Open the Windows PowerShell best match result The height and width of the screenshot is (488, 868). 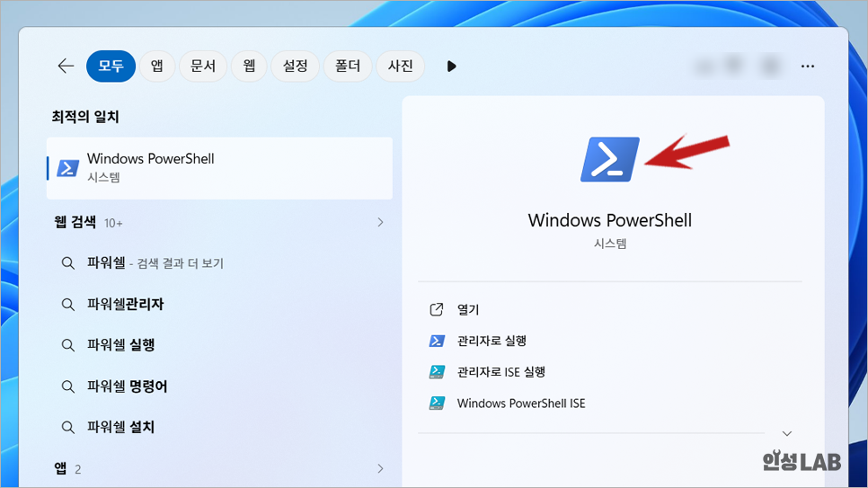(220, 168)
